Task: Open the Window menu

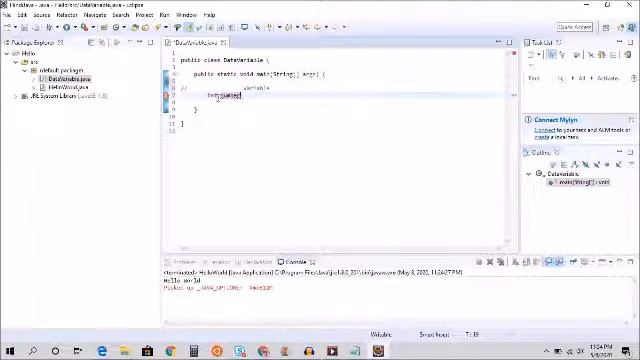Action: click(x=186, y=15)
